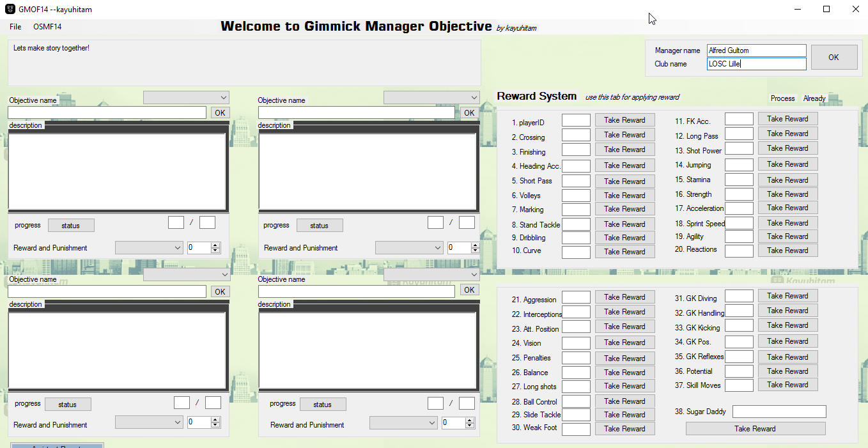Viewport: 868px width, 448px height.
Task: Click status button in bottom-right objective panel
Action: (x=323, y=405)
